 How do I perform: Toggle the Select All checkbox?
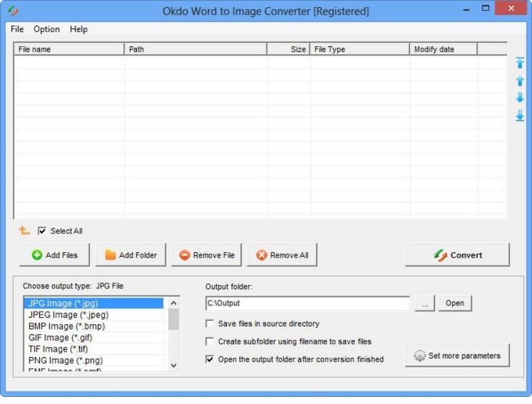(41, 231)
